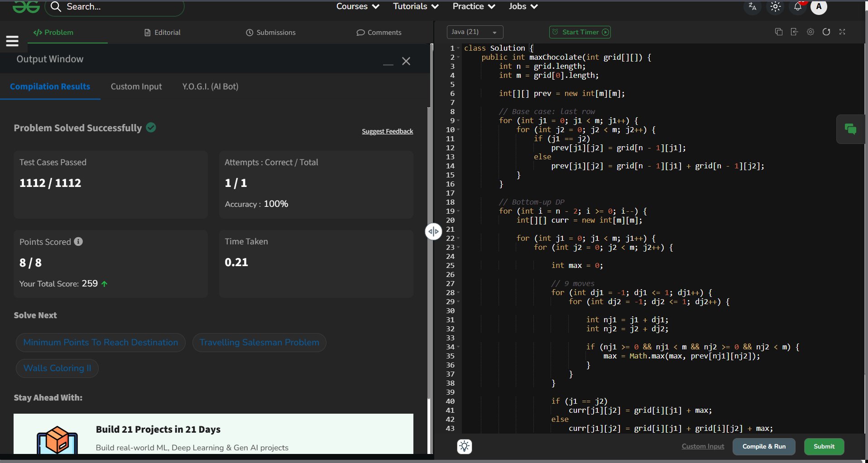Switch to the Editorial tab

pos(162,33)
